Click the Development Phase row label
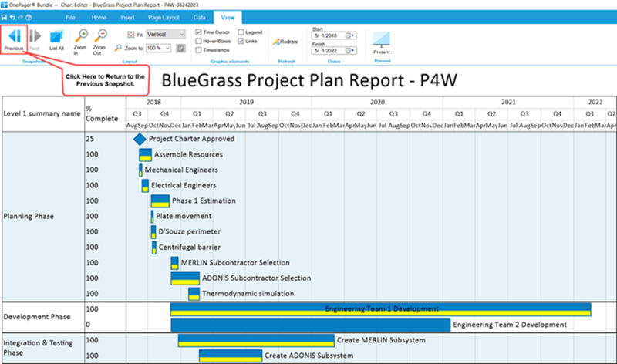This screenshot has width=617, height=364. (x=36, y=317)
